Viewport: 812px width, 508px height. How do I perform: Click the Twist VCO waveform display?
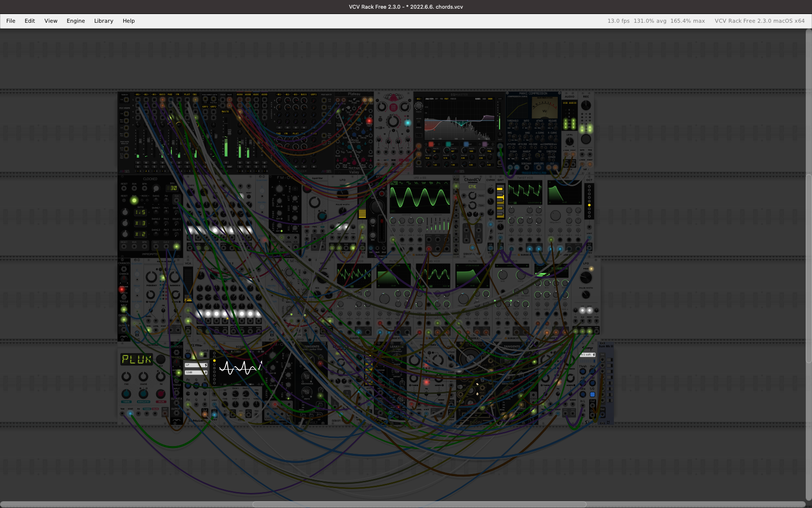pyautogui.click(x=525, y=192)
